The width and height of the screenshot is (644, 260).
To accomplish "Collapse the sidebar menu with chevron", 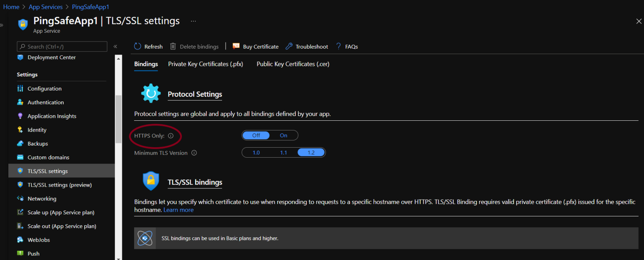I will [x=115, y=47].
